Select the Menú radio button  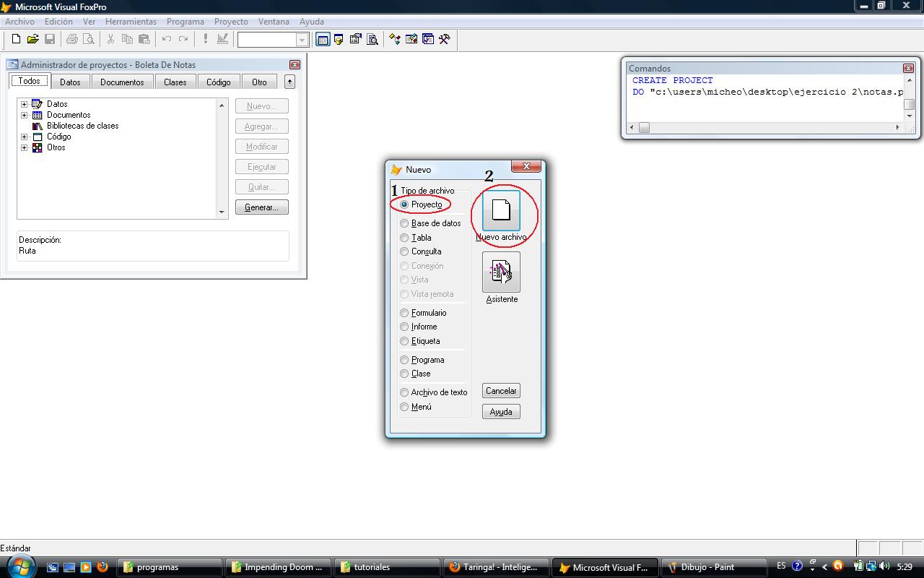click(404, 407)
